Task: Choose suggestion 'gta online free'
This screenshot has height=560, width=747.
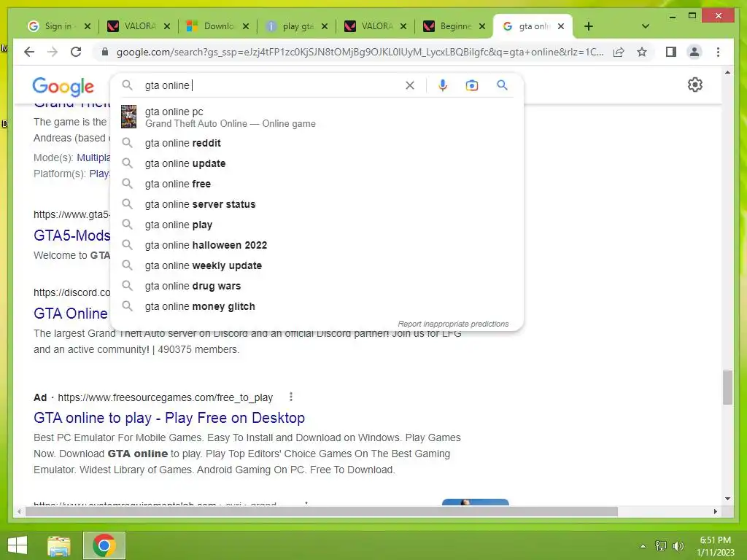Action: [x=317, y=184]
